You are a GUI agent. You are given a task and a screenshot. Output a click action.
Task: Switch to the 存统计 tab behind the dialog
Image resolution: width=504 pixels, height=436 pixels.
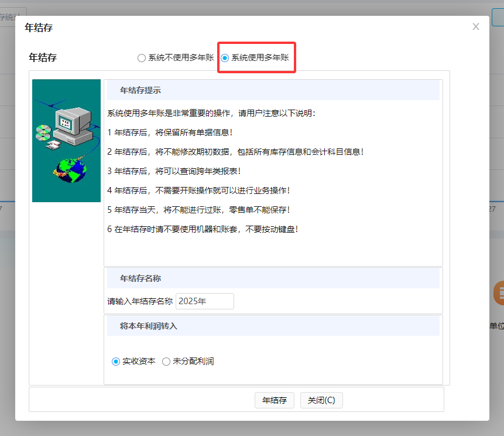tap(9, 17)
